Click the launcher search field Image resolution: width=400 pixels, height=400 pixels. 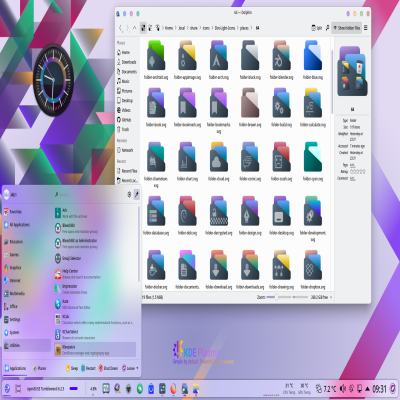point(89,194)
